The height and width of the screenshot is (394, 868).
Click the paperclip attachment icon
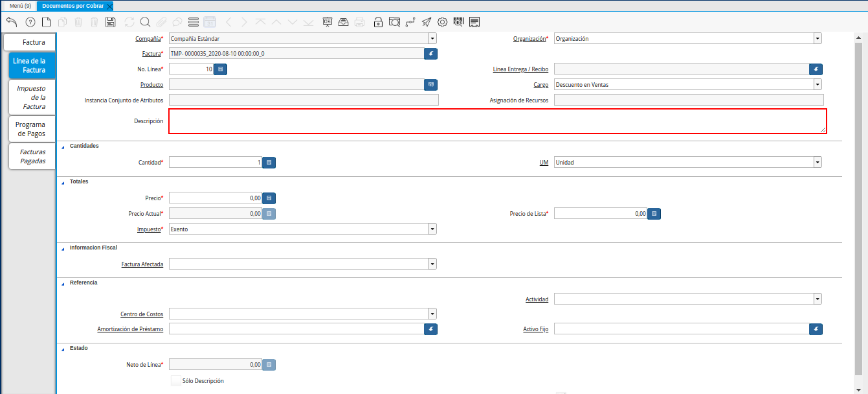161,22
